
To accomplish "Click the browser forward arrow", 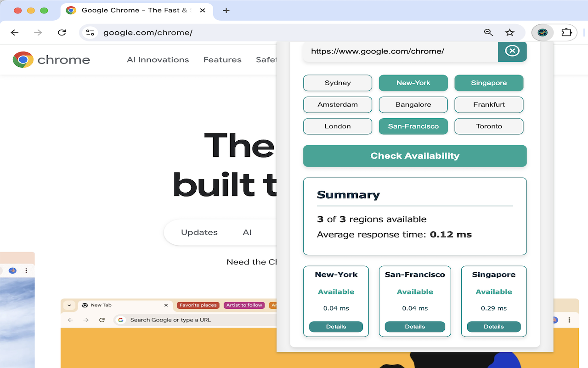I will tap(38, 33).
